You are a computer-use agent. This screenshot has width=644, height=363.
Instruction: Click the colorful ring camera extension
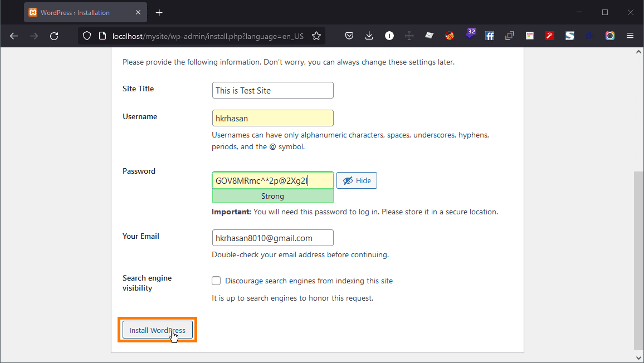(x=610, y=36)
